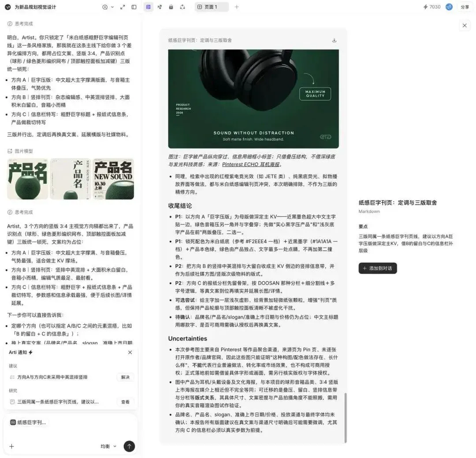Click the 添加到对话 button
This screenshot has width=476, height=458.
coord(378,268)
